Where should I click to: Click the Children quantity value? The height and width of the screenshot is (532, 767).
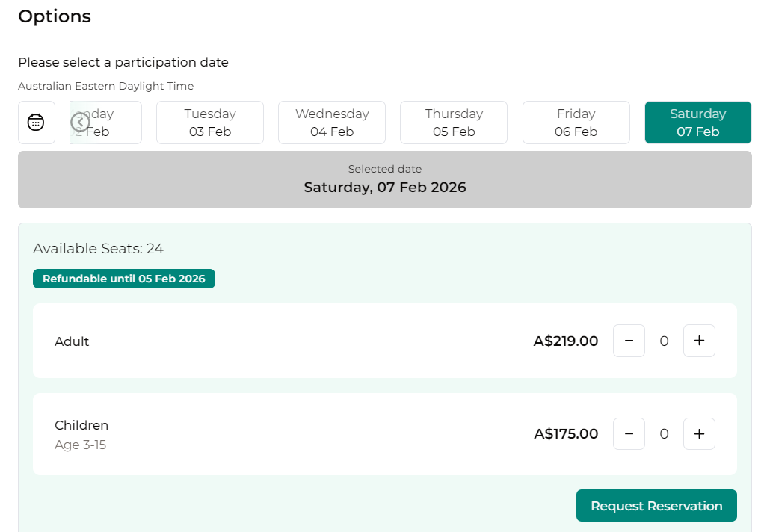(664, 434)
